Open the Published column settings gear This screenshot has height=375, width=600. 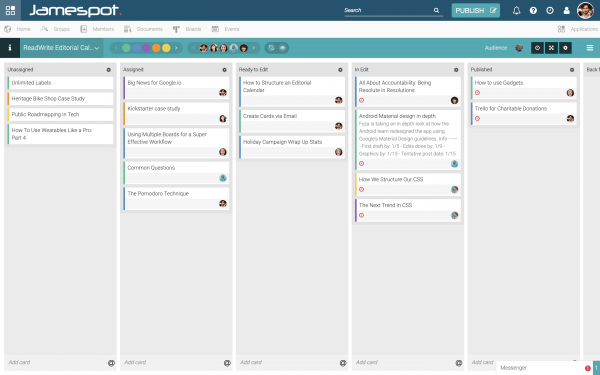[572, 70]
